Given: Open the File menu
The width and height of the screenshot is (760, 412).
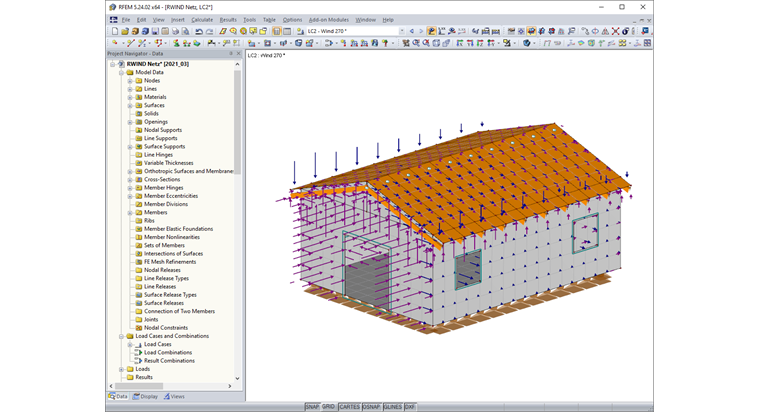Looking at the screenshot, I should click(126, 20).
